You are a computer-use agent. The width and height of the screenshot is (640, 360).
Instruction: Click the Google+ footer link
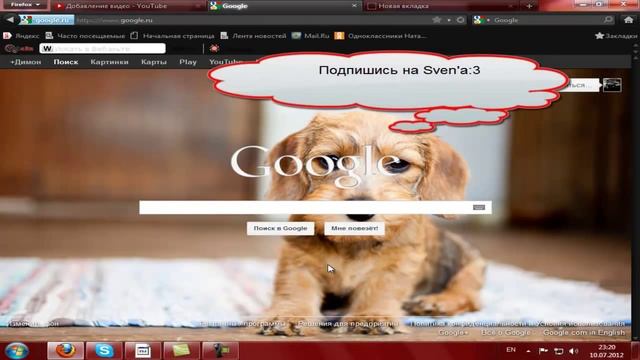pos(453,333)
